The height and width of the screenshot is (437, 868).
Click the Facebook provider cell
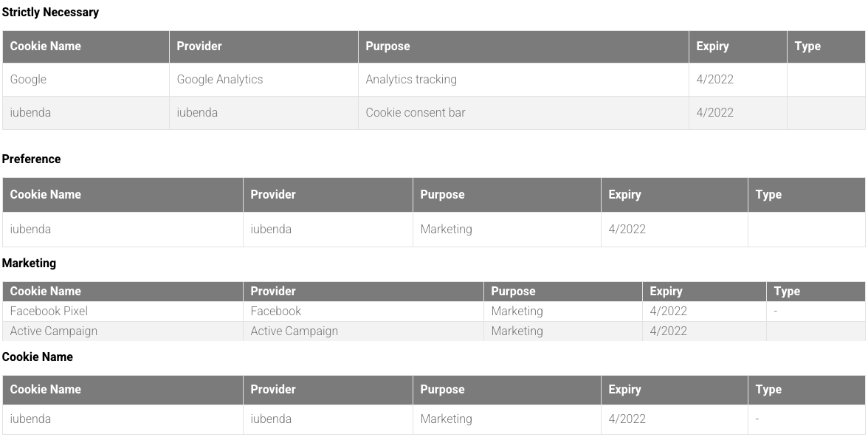[x=363, y=312]
